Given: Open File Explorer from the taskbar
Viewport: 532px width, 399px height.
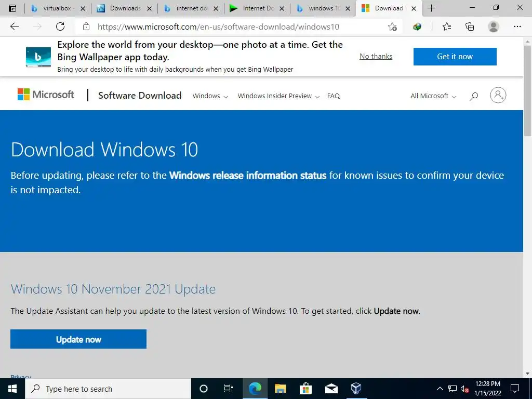Looking at the screenshot, I should (280, 389).
